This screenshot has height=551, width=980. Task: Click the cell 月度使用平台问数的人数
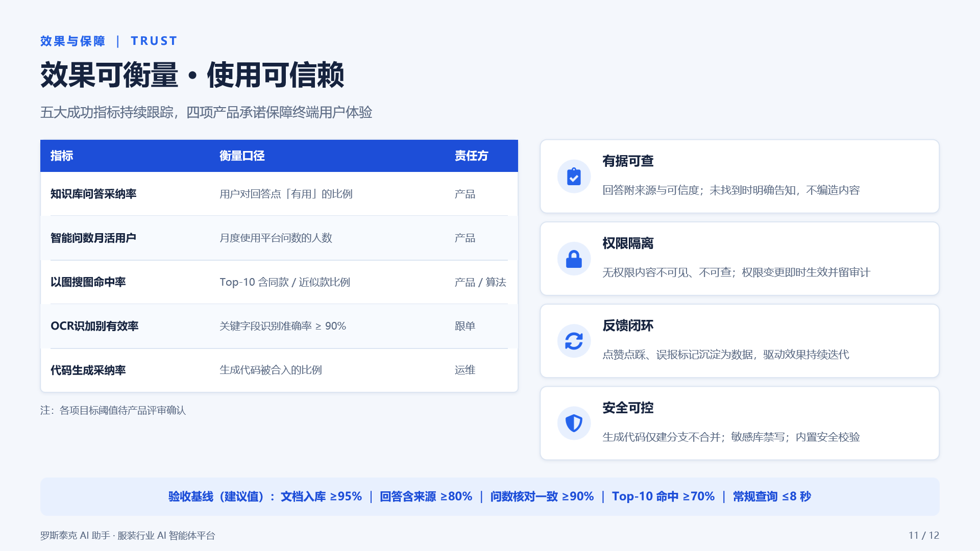pos(276,238)
